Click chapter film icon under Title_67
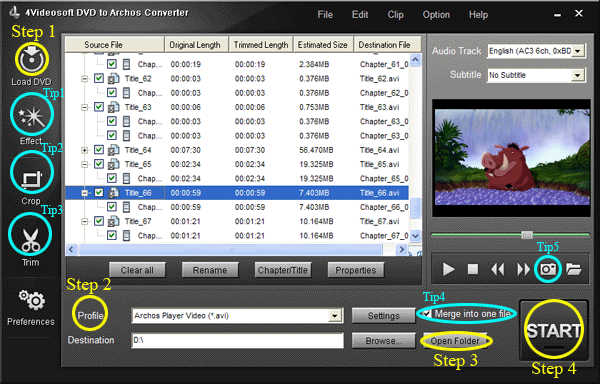The height and width of the screenshot is (384, 600). [x=126, y=236]
